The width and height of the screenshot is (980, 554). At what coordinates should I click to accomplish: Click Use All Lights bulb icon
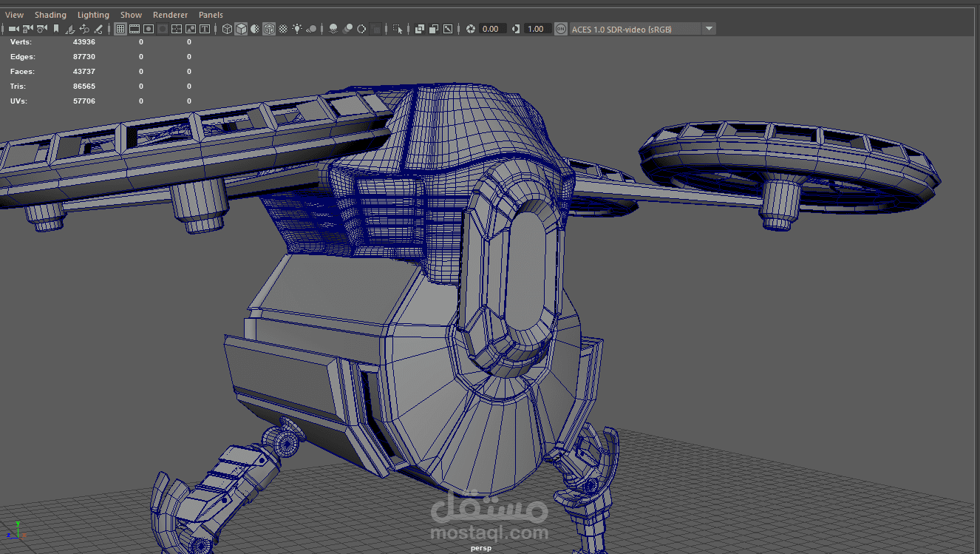point(297,29)
